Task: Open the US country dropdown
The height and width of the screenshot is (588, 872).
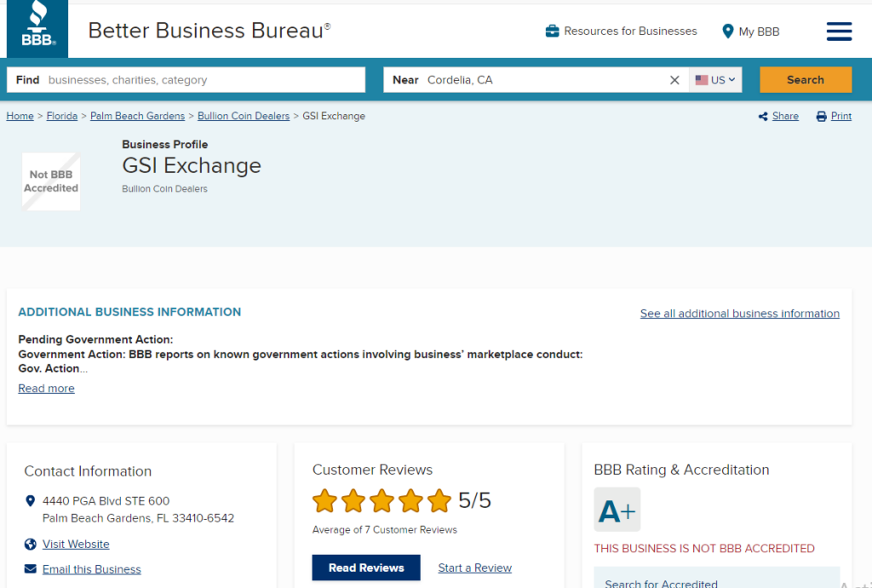Action: [715, 80]
